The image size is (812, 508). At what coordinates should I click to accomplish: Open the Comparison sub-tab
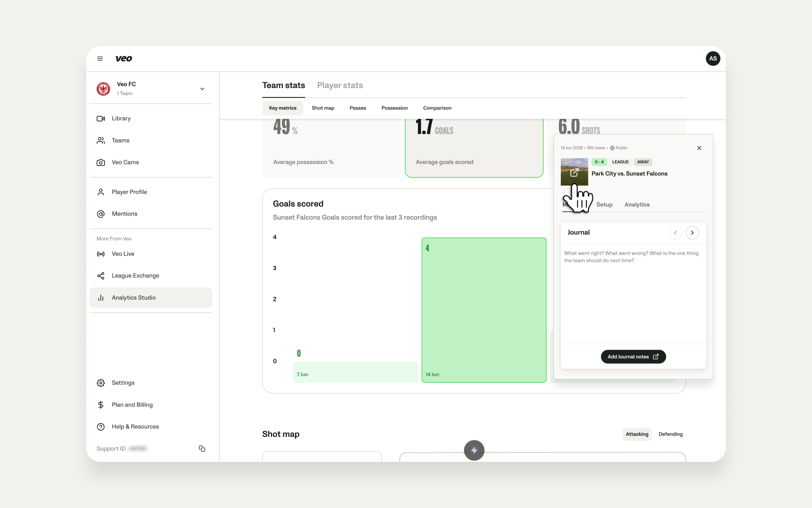(x=437, y=108)
